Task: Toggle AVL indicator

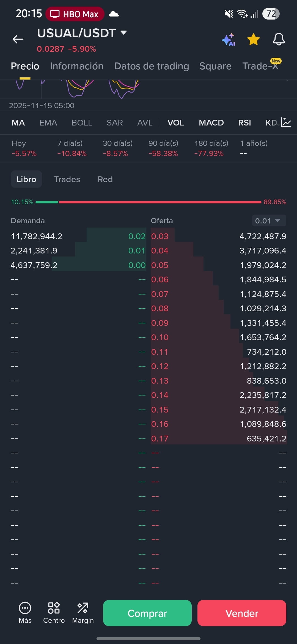Action: (x=145, y=123)
